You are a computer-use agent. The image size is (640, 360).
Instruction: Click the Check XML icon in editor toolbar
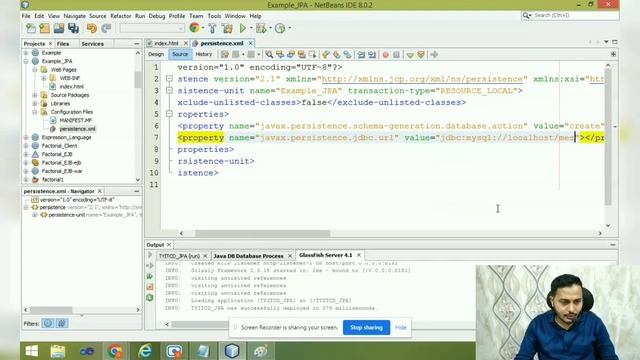click(410, 55)
